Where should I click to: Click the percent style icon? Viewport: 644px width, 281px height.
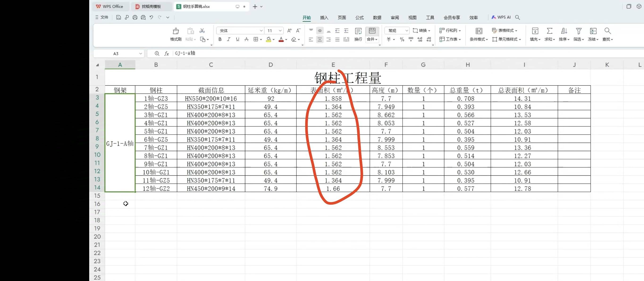tap(402, 39)
